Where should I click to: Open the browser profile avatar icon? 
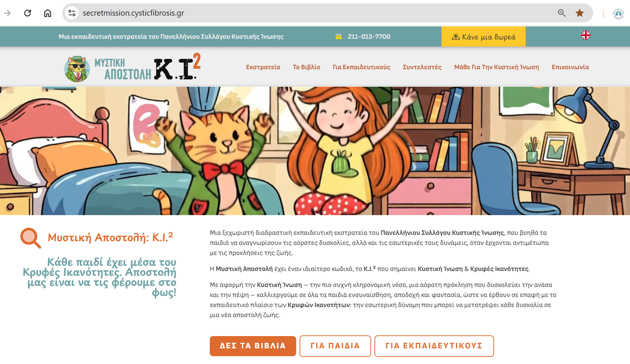pyautogui.click(x=618, y=14)
